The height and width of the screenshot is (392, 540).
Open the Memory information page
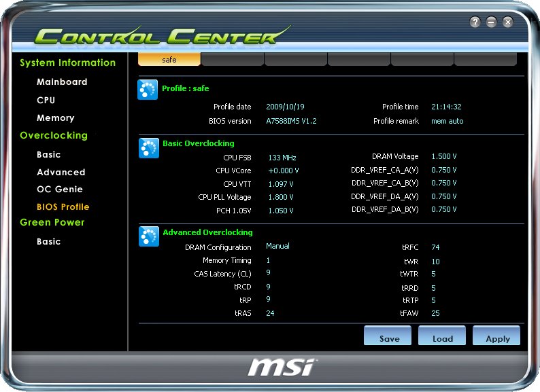click(56, 118)
